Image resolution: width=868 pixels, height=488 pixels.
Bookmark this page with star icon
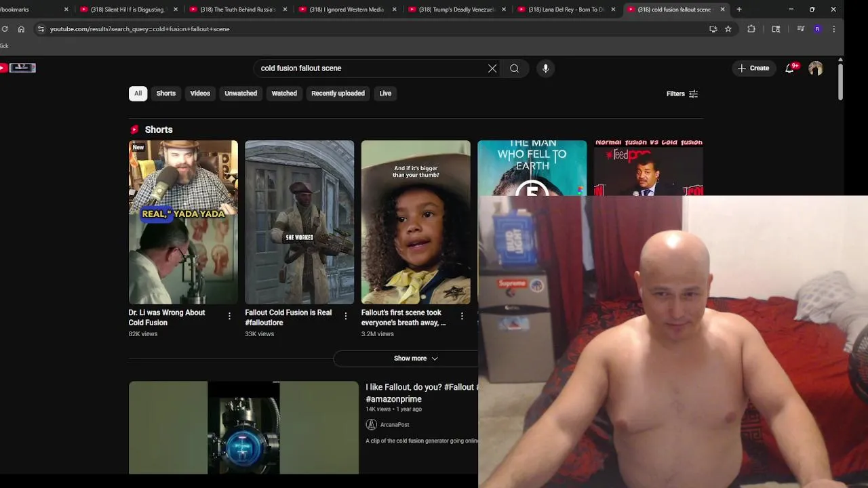tap(728, 29)
